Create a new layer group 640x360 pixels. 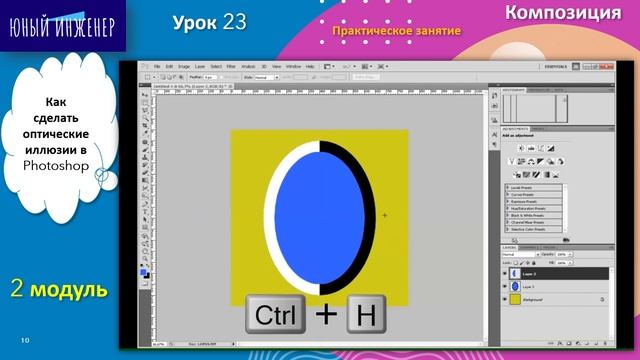click(587, 344)
